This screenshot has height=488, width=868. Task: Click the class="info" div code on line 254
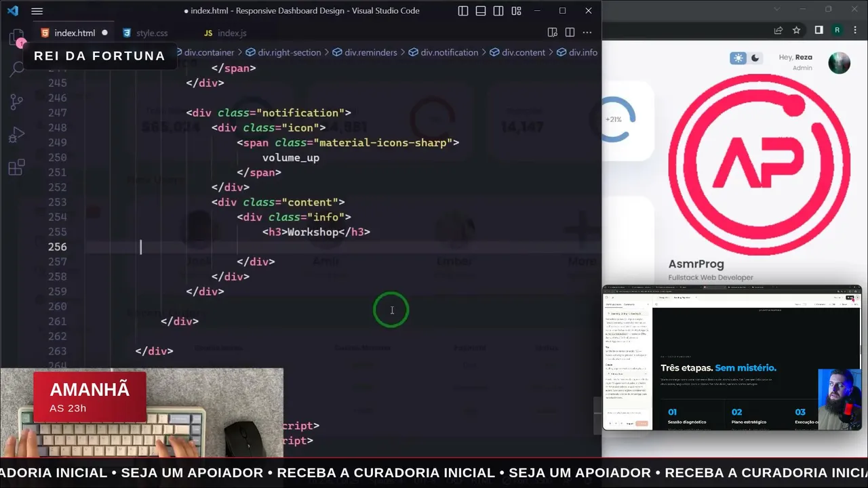(x=294, y=217)
